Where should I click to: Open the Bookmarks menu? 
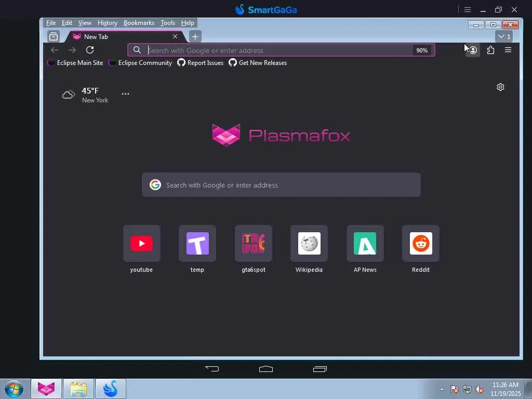[139, 23]
